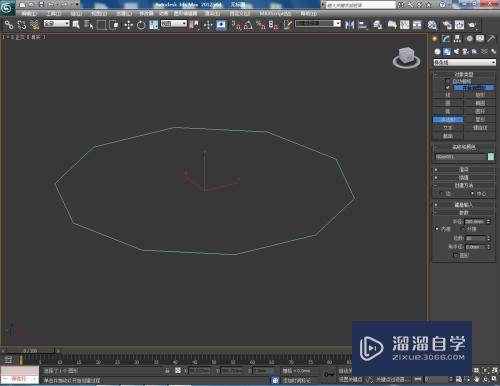
Task: Click the ViewCube in viewport
Action: click(x=406, y=57)
